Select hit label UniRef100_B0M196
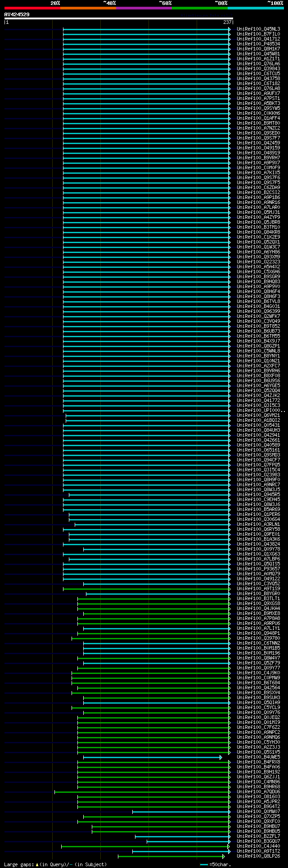This screenshot has width=288, height=868. pyautogui.click(x=258, y=653)
